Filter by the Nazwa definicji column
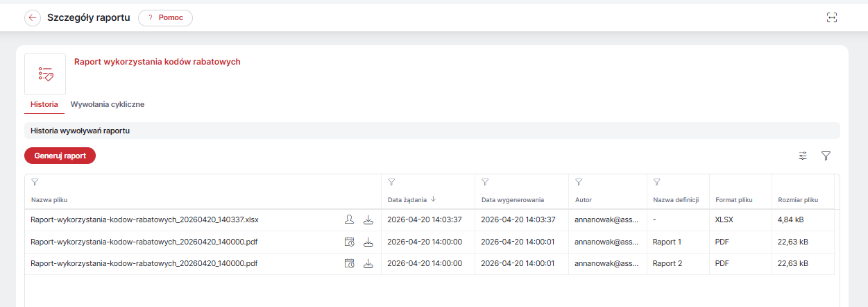The height and width of the screenshot is (307, 868). coord(656,182)
